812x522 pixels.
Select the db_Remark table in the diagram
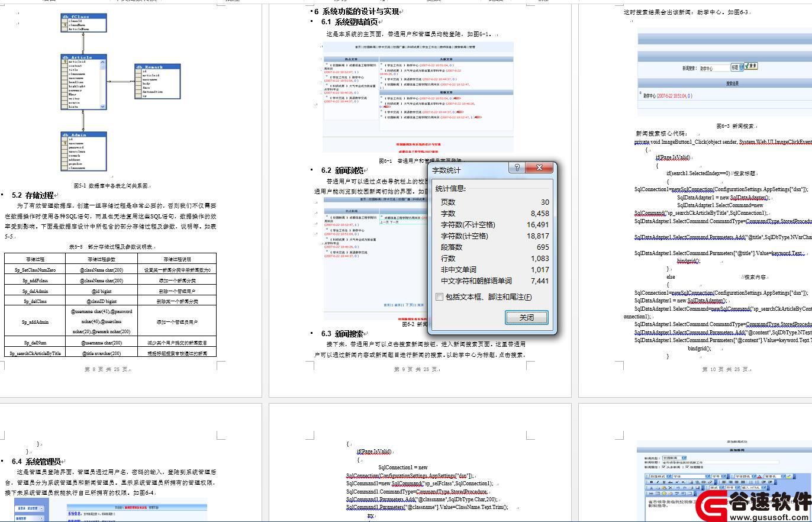pyautogui.click(x=157, y=81)
